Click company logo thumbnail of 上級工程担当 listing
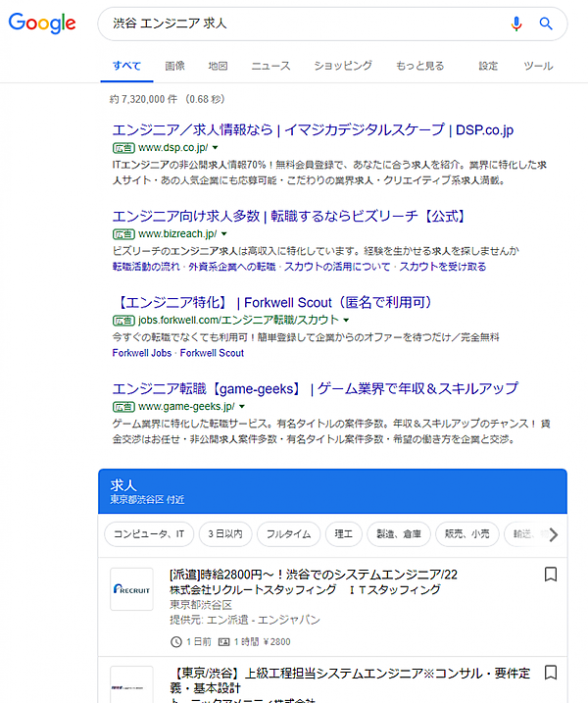This screenshot has width=588, height=703. [131, 684]
